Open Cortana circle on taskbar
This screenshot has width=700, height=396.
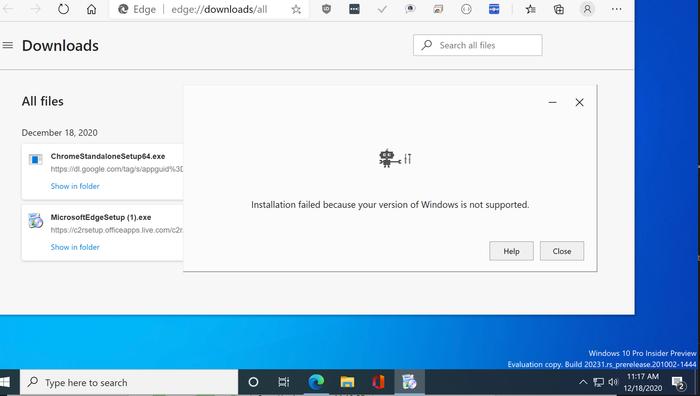(x=253, y=382)
